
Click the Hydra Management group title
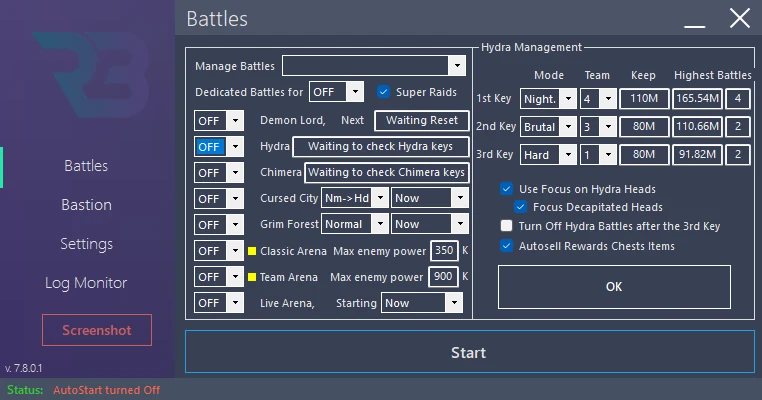(x=531, y=47)
